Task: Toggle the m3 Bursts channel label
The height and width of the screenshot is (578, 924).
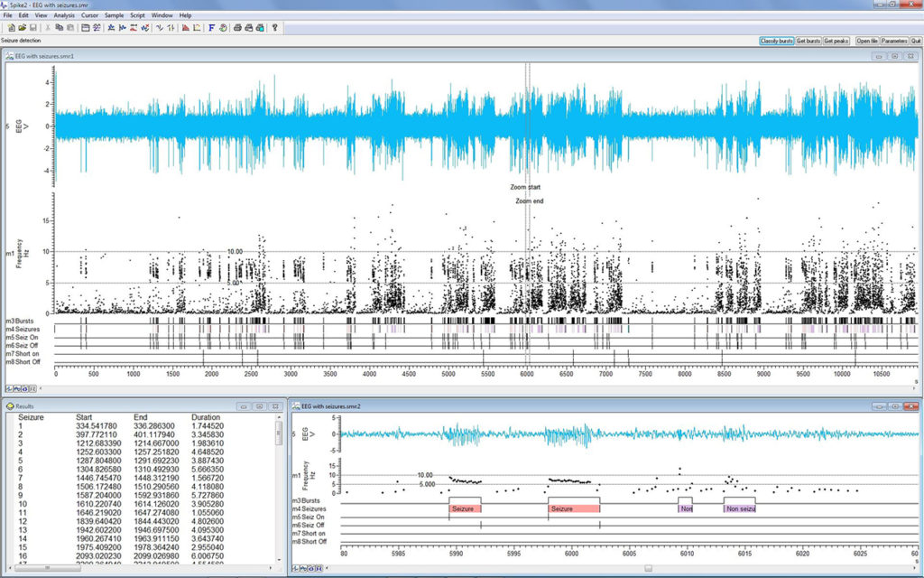Action: 20,322
